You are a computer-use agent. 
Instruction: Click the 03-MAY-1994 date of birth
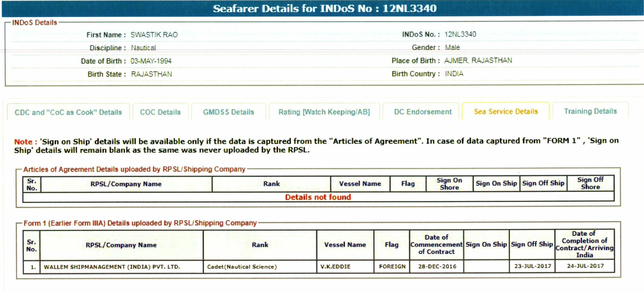(151, 61)
